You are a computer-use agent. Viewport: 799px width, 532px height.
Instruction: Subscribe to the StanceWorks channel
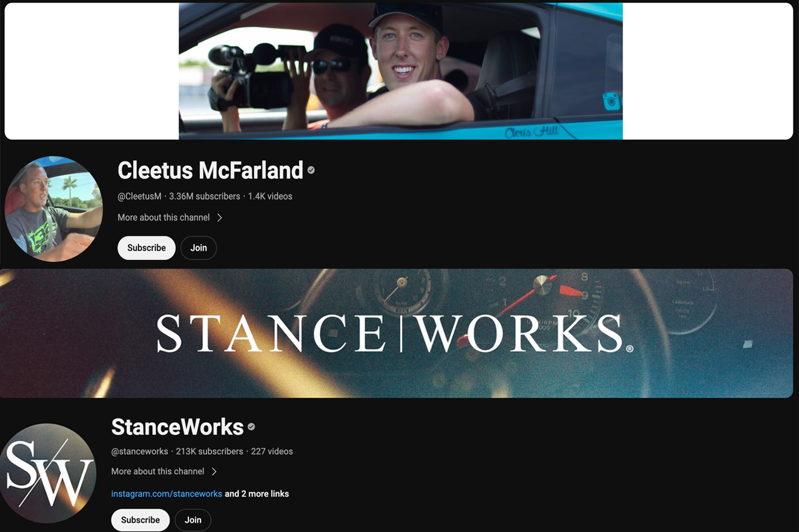(140, 520)
